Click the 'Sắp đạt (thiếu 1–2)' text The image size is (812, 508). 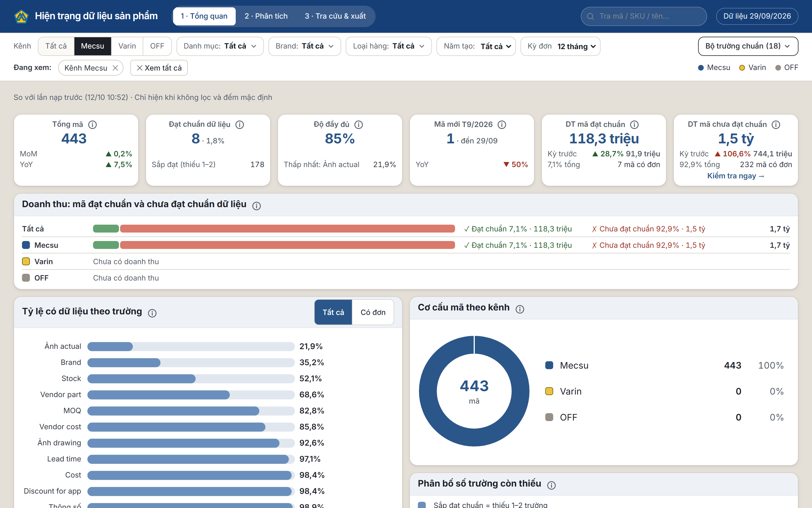pyautogui.click(x=184, y=165)
